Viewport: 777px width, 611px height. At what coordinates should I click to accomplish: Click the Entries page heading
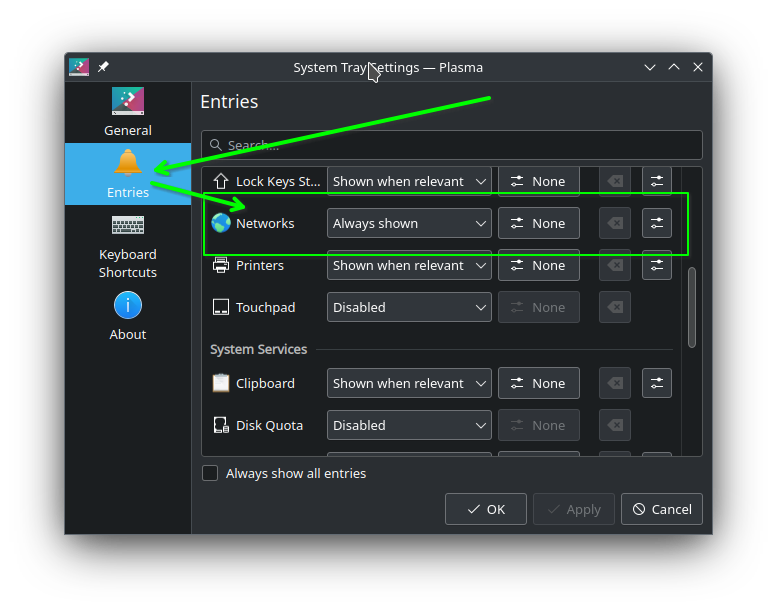click(229, 102)
